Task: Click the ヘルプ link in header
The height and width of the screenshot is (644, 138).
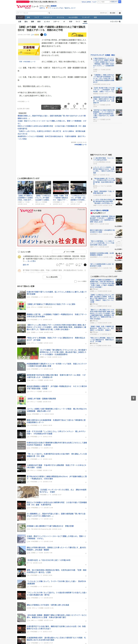Action: 94,2
